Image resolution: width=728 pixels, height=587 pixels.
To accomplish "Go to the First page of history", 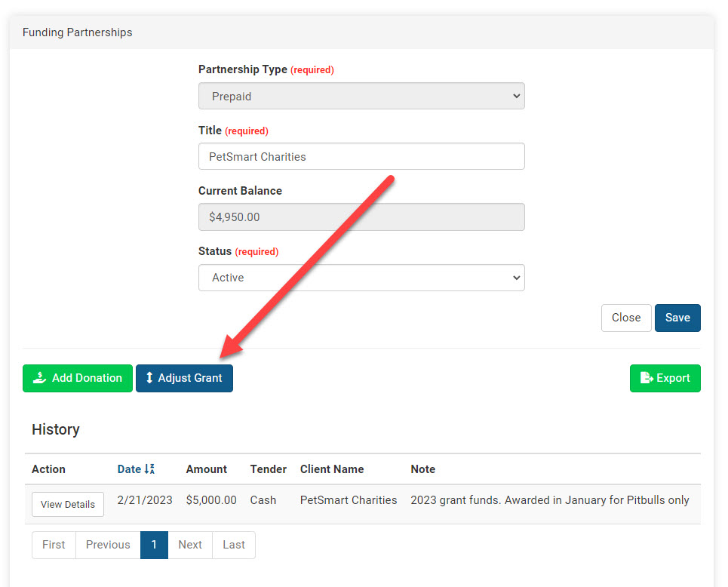I will (x=54, y=545).
